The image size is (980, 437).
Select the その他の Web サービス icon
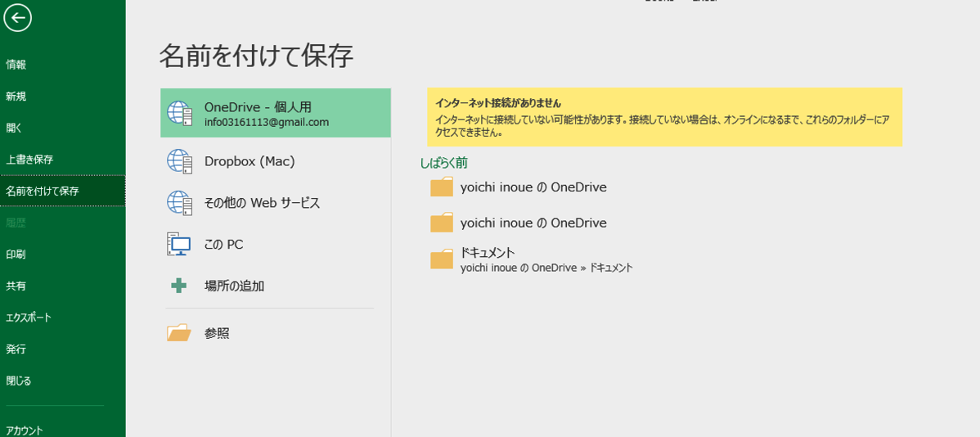pyautogui.click(x=179, y=203)
